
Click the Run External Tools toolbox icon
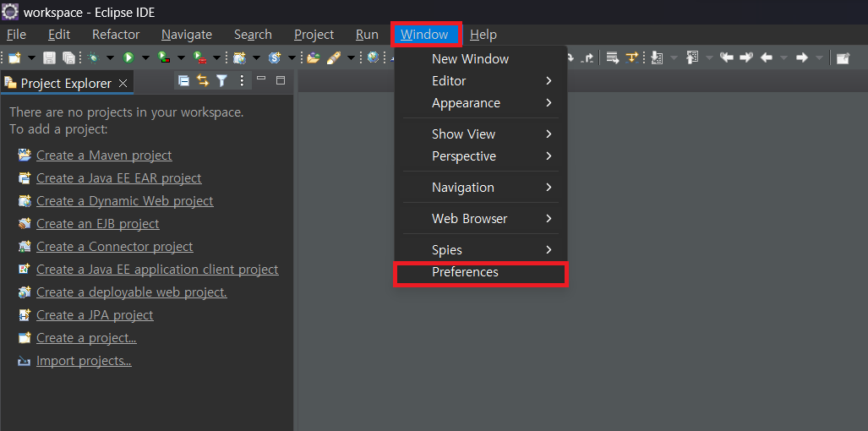[199, 57]
